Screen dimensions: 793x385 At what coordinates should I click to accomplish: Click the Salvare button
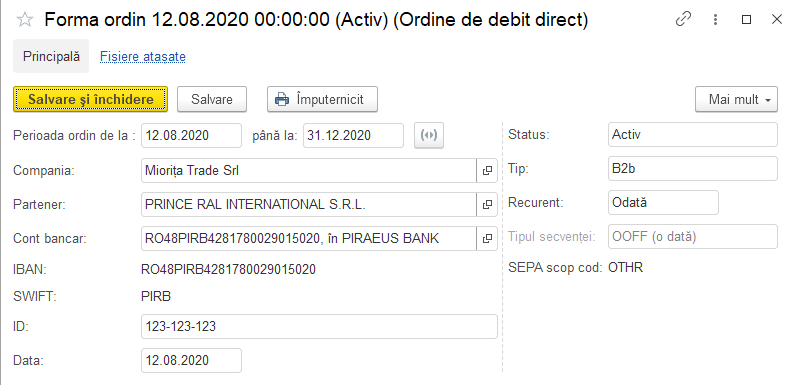coord(211,99)
